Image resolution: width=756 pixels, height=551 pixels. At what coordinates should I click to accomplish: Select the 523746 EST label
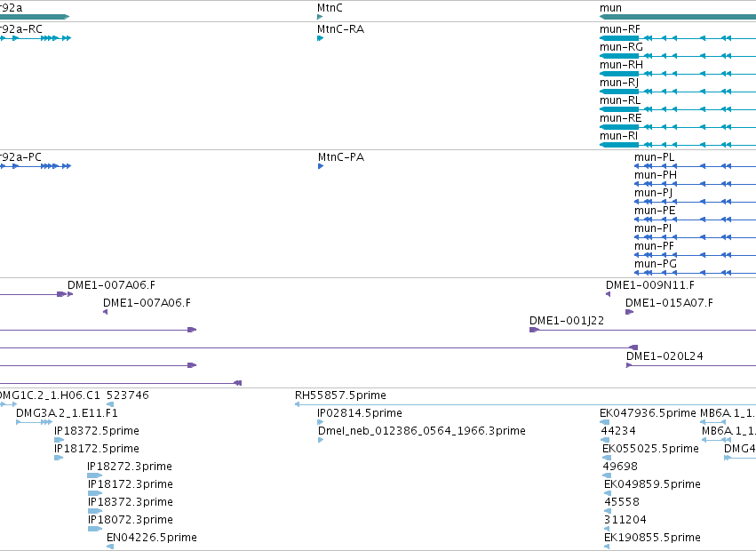pyautogui.click(x=127, y=395)
